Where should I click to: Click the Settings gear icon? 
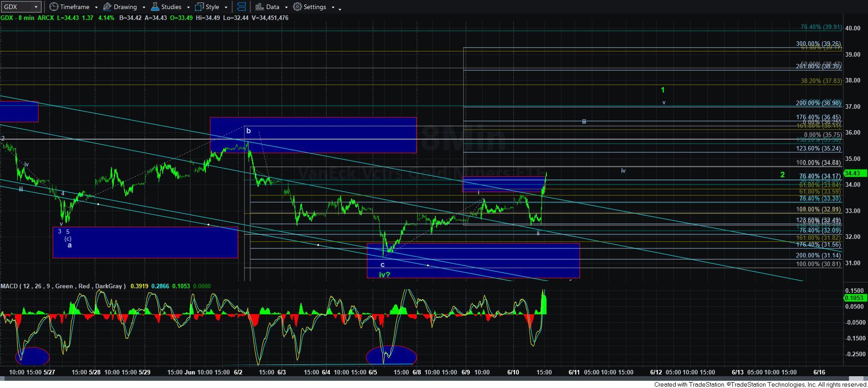pyautogui.click(x=297, y=7)
